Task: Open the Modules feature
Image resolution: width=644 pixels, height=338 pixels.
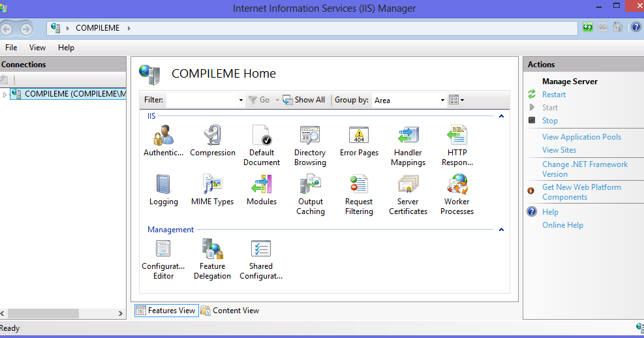Action: [x=262, y=190]
